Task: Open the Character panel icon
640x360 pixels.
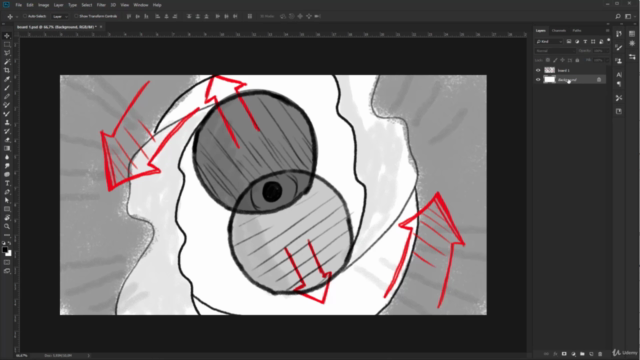Action: (619, 75)
